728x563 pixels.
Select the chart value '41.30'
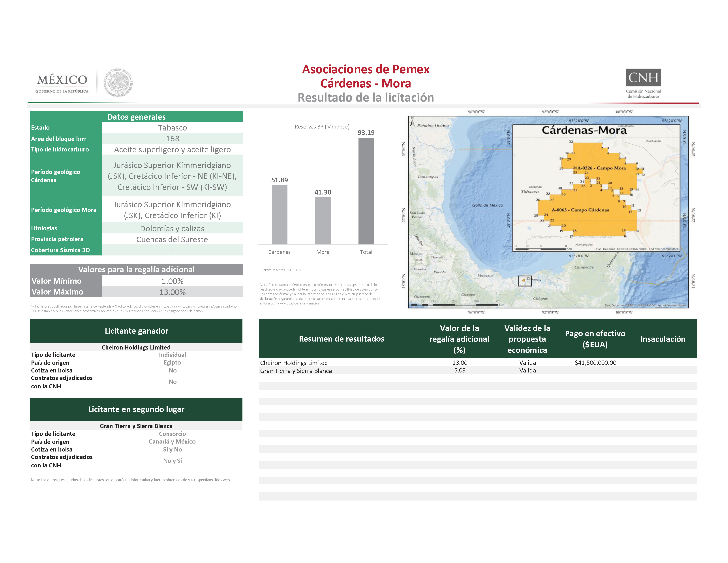323,192
